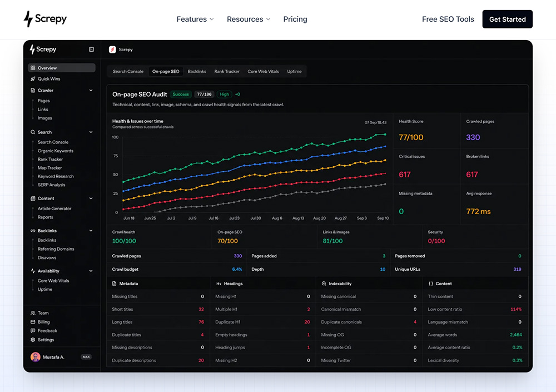
Task: Open the Rank Tracker tab
Action: tap(227, 71)
